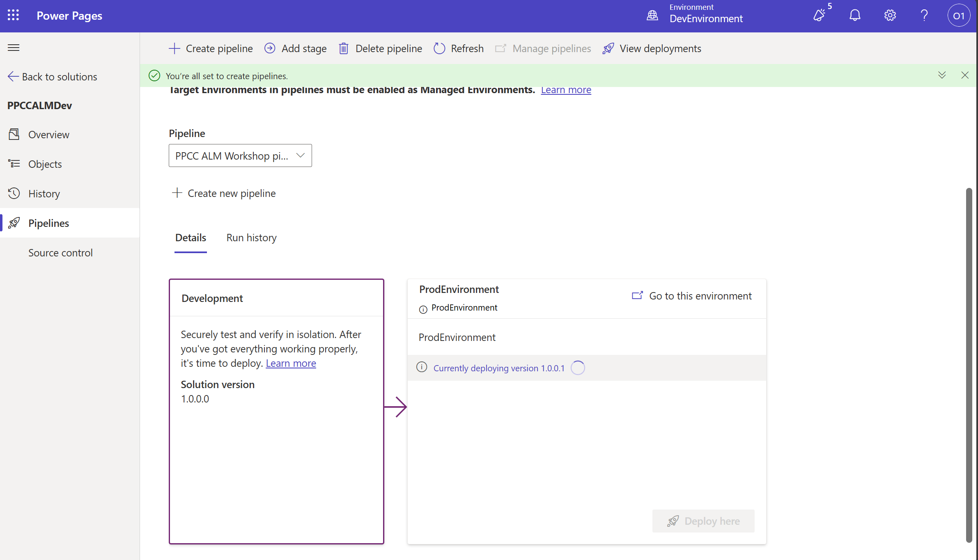The height and width of the screenshot is (560, 978).
Task: Open Objects in left navigation
Action: (x=45, y=164)
